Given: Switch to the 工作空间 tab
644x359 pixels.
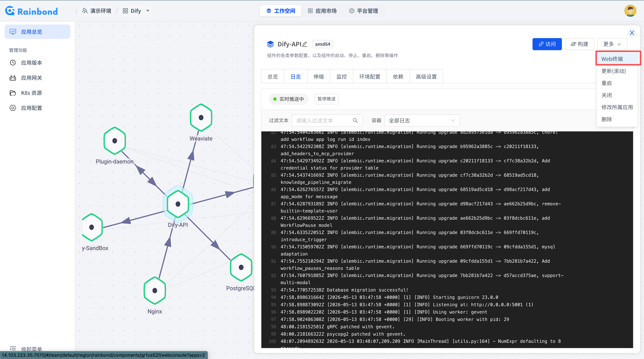Looking at the screenshot, I should click(281, 11).
